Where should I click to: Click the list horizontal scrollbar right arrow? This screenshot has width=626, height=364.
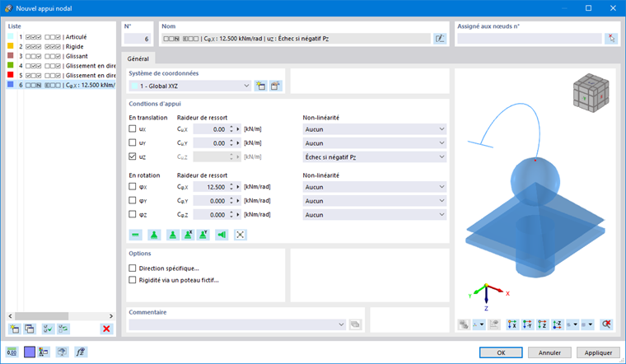(x=111, y=316)
